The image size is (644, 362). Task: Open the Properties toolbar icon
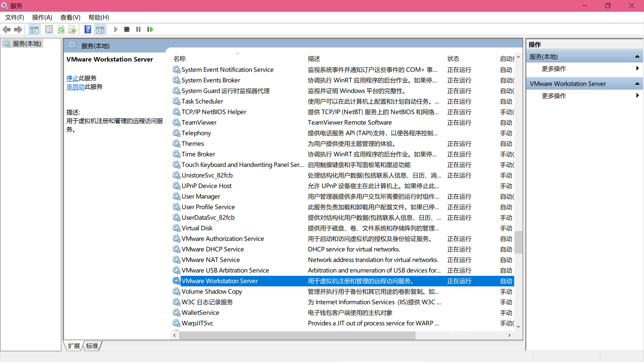click(49, 29)
